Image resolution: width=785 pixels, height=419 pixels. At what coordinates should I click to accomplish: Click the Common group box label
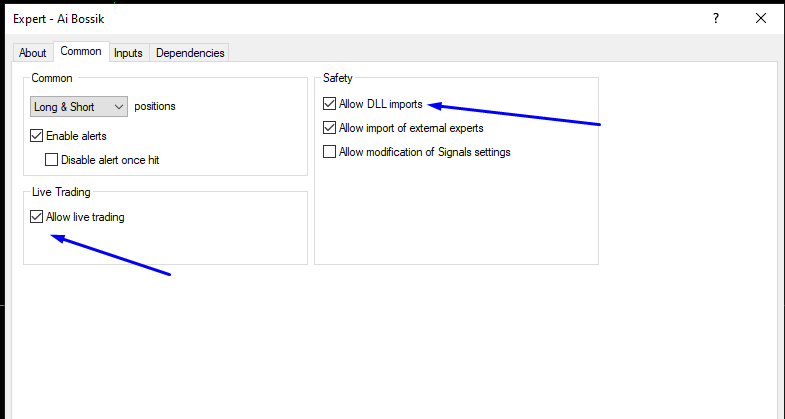point(52,78)
